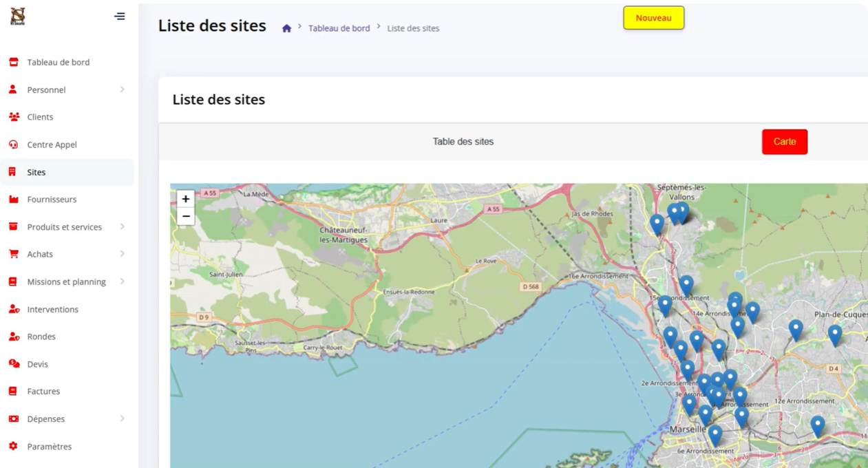The image size is (868, 468).
Task: Collapse sidebar with hamburger menu icon
Action: 120,16
